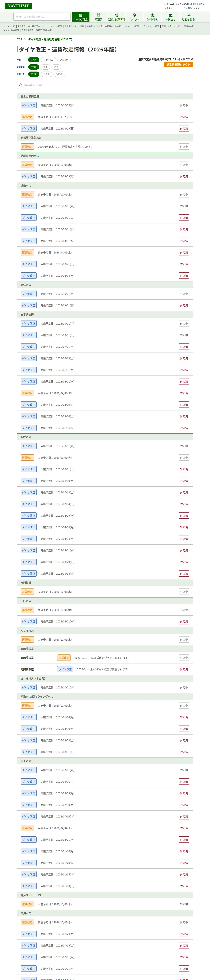Click the magnifier icon in the station search box
Image resolution: width=210 pixels, height=980 pixels.
tap(66, 17)
